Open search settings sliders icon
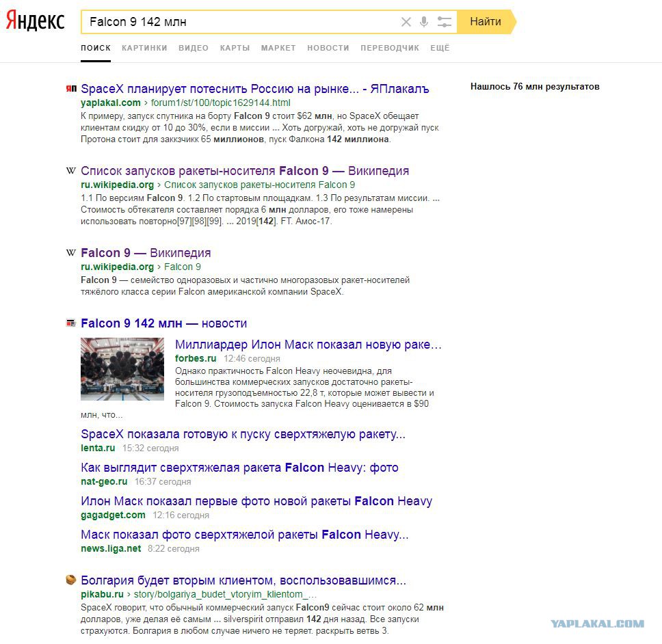 [x=444, y=21]
